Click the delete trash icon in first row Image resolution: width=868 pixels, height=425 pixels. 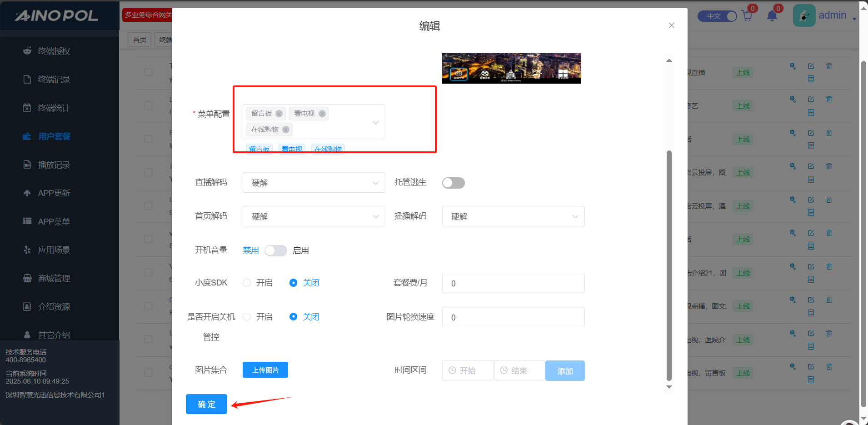(829, 66)
